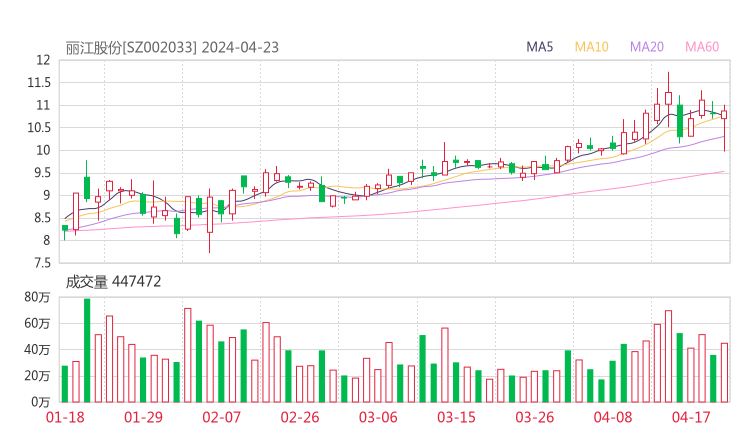Click the 60万 volume axis label

coord(37,323)
